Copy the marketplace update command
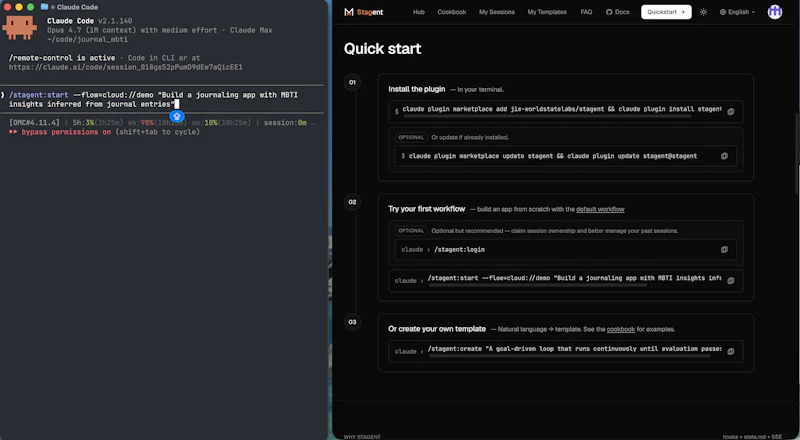Image resolution: width=800 pixels, height=440 pixels. pos(724,156)
